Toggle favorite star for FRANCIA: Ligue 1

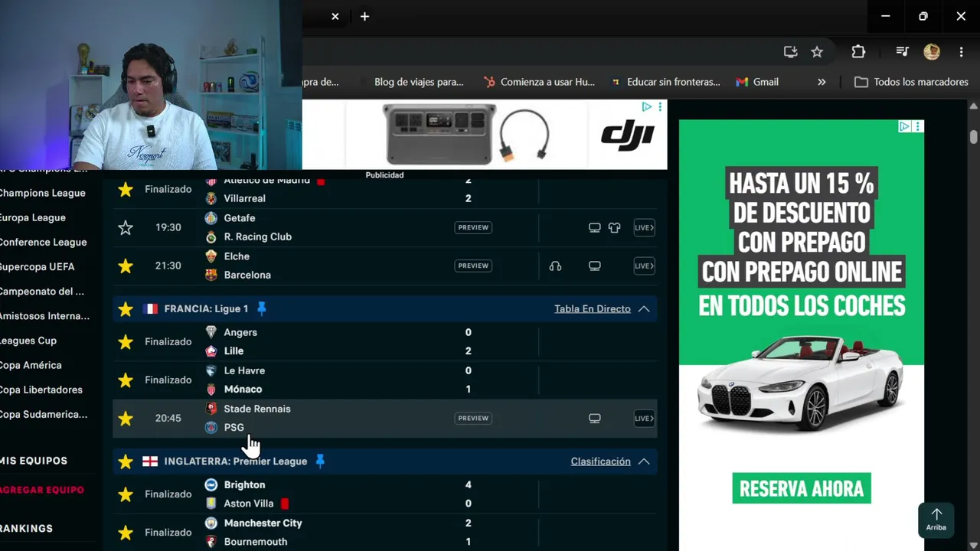[126, 308]
